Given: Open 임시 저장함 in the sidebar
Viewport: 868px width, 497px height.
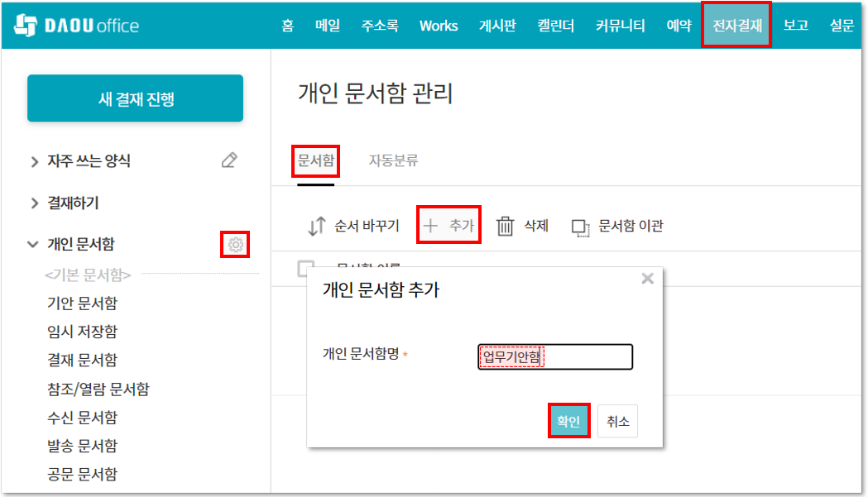Looking at the screenshot, I should tap(82, 332).
